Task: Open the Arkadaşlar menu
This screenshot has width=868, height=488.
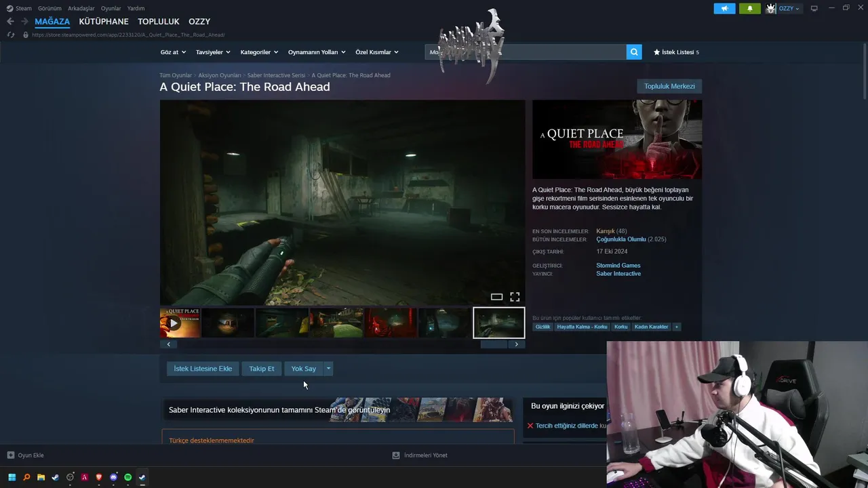Action: pos(81,8)
